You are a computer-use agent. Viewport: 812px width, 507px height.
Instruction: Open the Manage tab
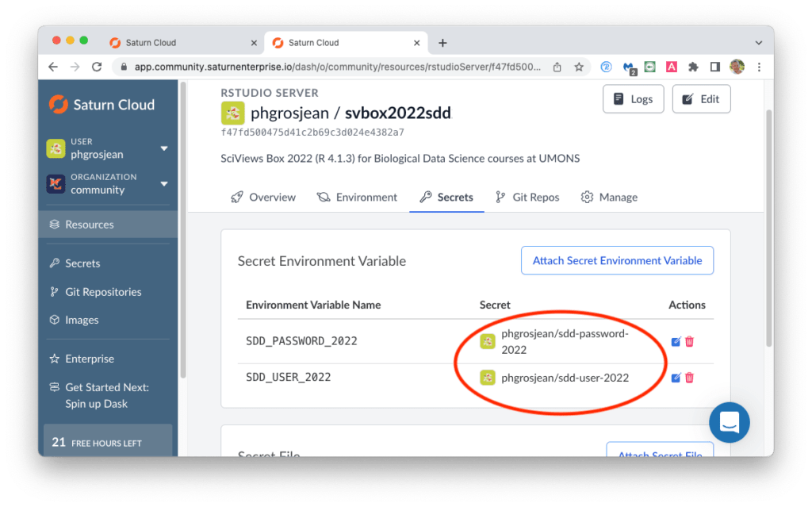click(x=610, y=197)
